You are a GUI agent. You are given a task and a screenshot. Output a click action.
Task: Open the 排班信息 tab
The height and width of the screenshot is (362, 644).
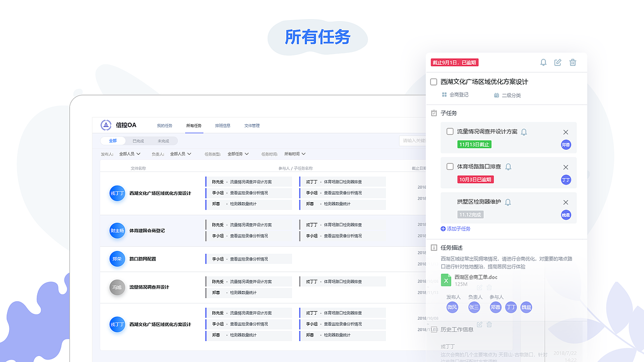(223, 125)
